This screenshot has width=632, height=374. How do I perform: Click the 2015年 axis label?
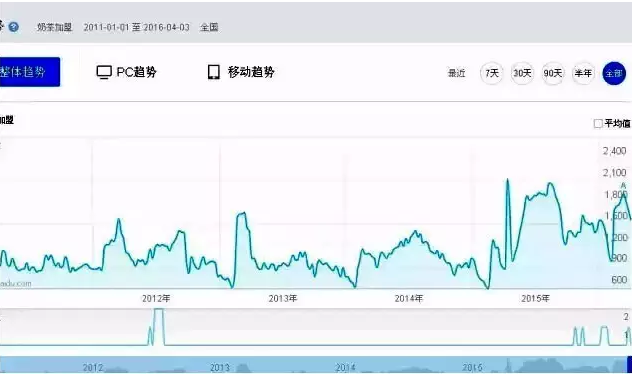click(x=535, y=298)
